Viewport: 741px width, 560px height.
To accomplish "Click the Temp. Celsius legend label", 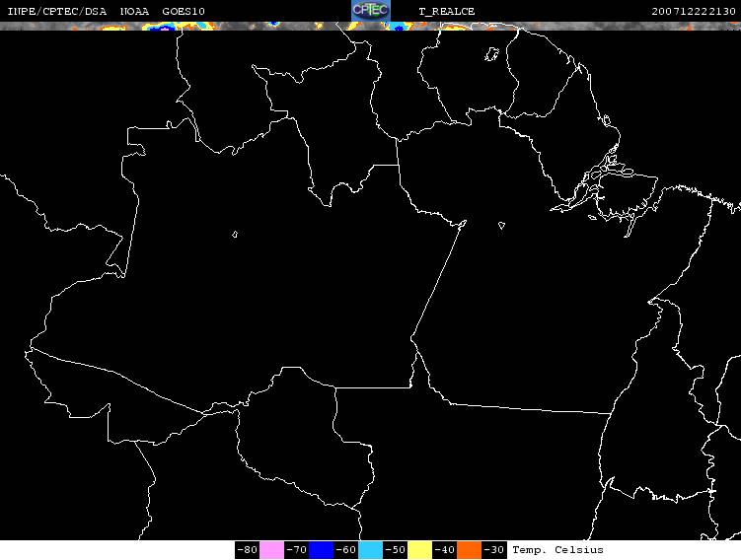I will [557, 549].
